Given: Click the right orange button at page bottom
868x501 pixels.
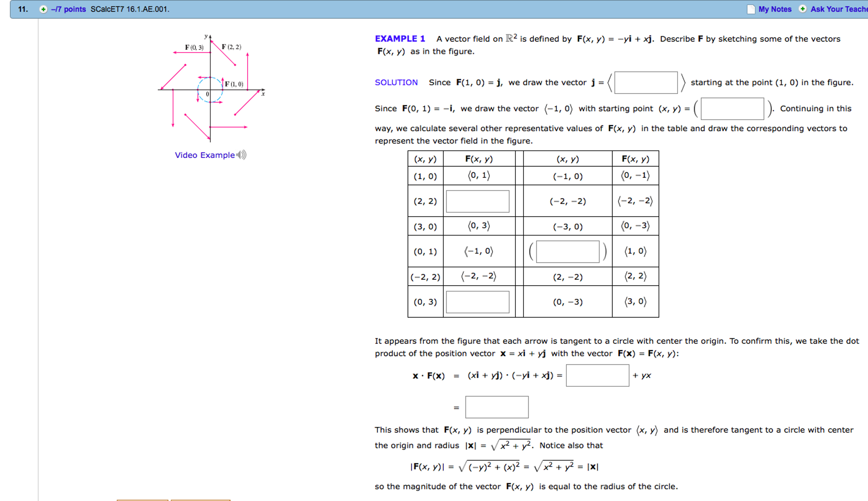Looking at the screenshot, I should coord(199,500).
